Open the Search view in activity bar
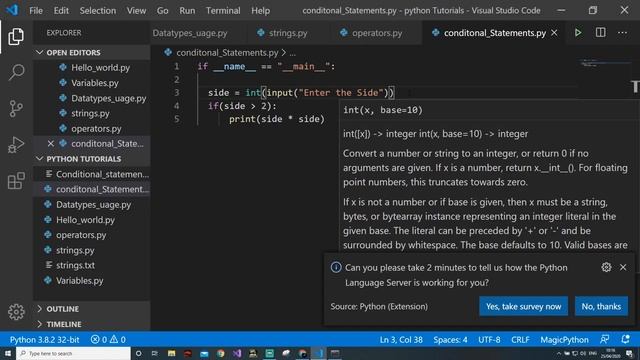 (16, 72)
